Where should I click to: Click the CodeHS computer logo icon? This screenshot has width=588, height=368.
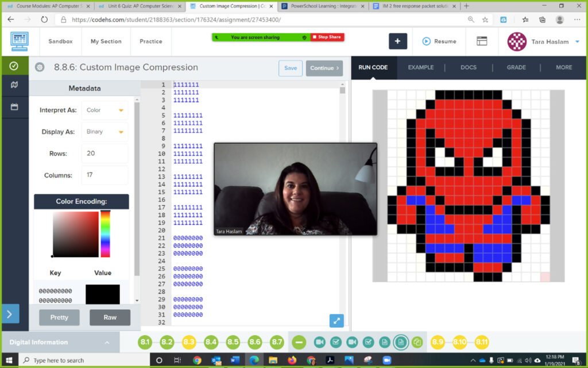pos(19,41)
